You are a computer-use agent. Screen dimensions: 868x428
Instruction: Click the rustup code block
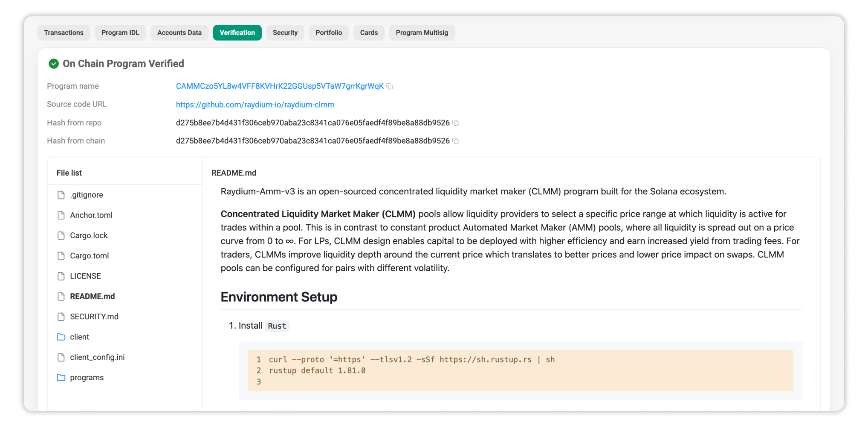pos(520,370)
